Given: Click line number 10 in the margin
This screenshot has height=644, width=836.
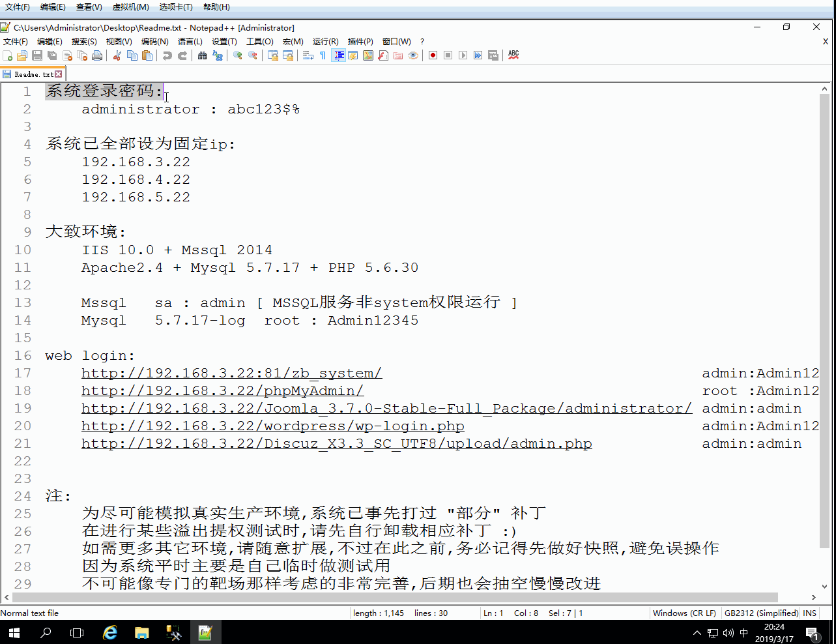Looking at the screenshot, I should [23, 250].
